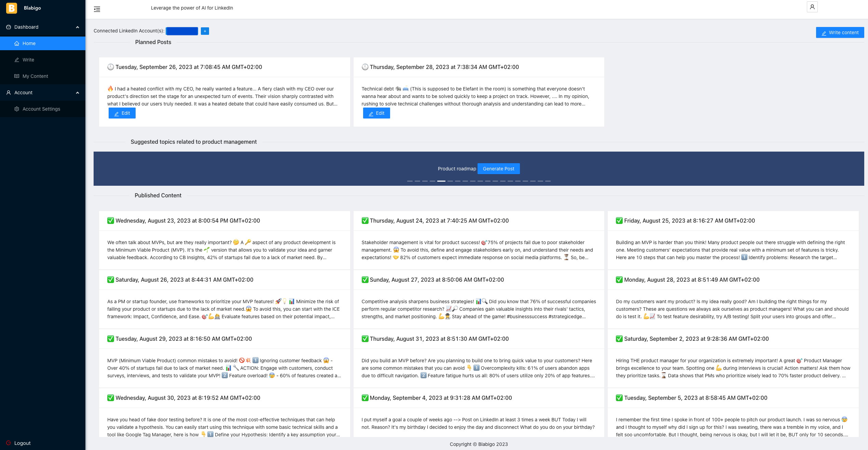
Task: Click the house icon next to Home
Action: click(17, 43)
